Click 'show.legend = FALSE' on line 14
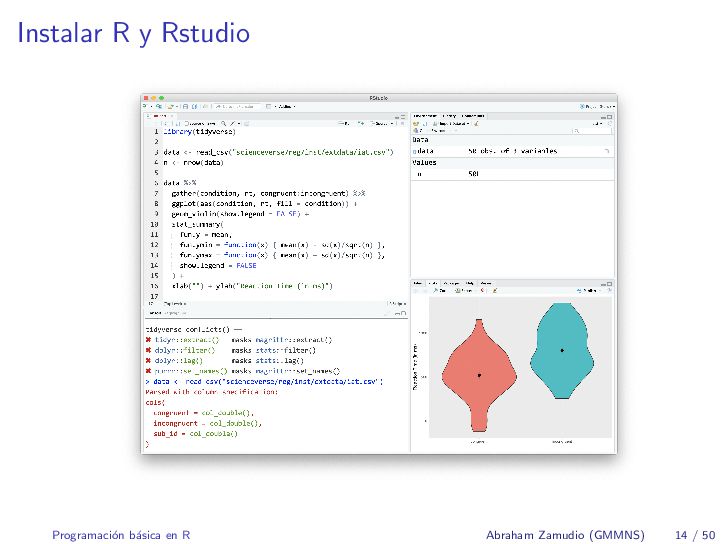 pyautogui.click(x=218, y=266)
